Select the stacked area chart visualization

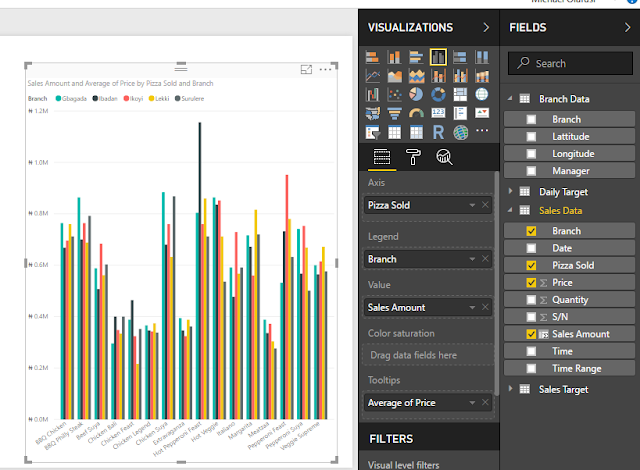click(416, 76)
